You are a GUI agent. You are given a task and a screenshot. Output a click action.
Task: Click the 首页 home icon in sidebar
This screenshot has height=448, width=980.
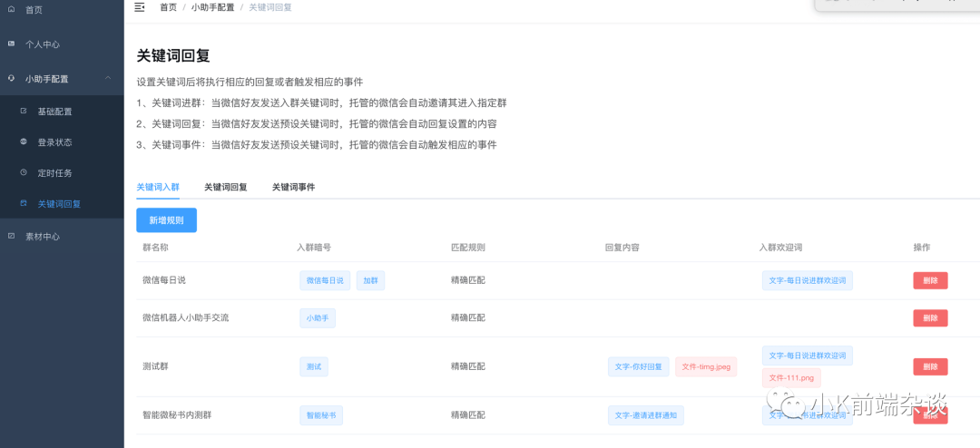tap(11, 10)
